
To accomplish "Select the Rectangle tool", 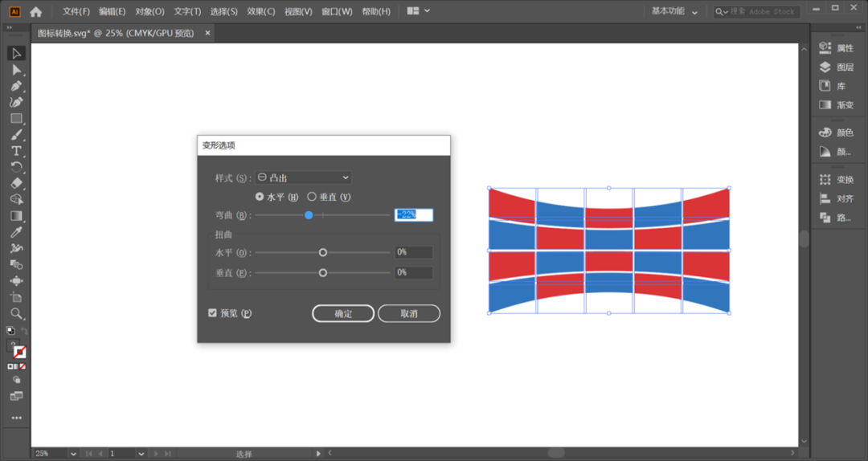I will (x=16, y=118).
